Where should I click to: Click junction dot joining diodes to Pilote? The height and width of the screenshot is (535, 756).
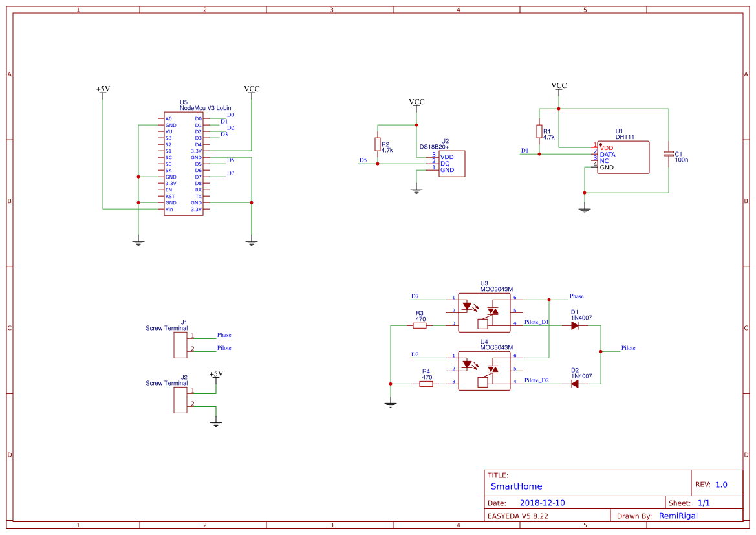[601, 351]
